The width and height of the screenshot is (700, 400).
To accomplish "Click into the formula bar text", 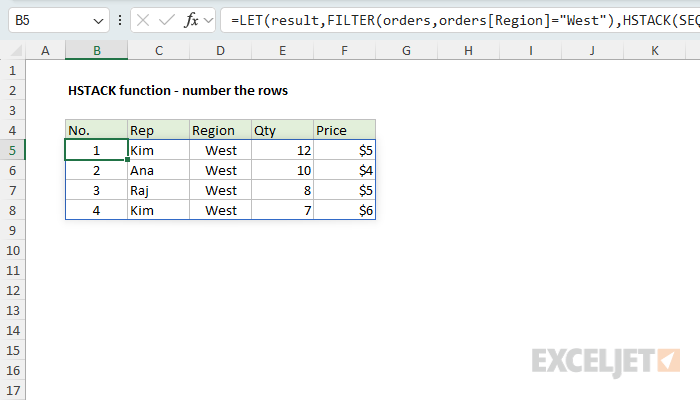I will coord(460,20).
